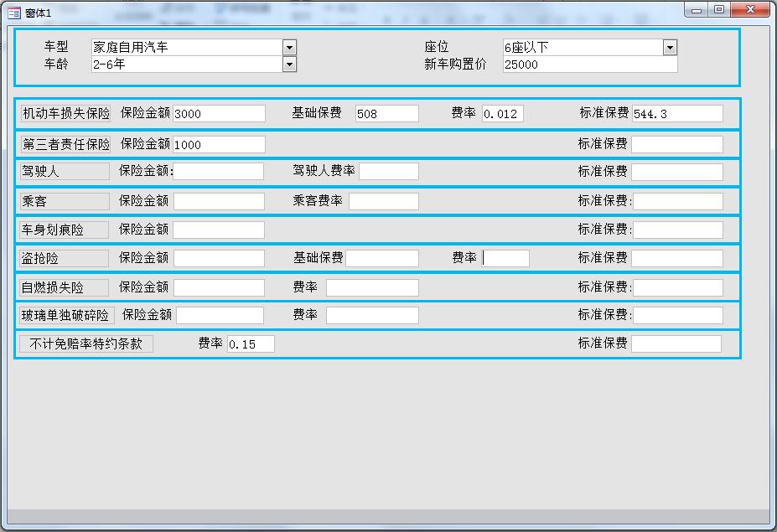777x532 pixels.
Task: Click the 费率 field showing 0.012
Action: pyautogui.click(x=502, y=114)
